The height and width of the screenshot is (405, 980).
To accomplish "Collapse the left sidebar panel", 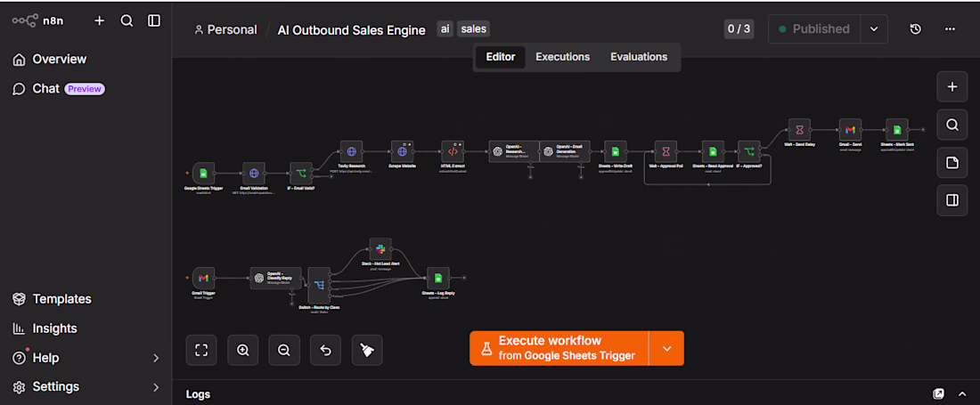I will 154,20.
